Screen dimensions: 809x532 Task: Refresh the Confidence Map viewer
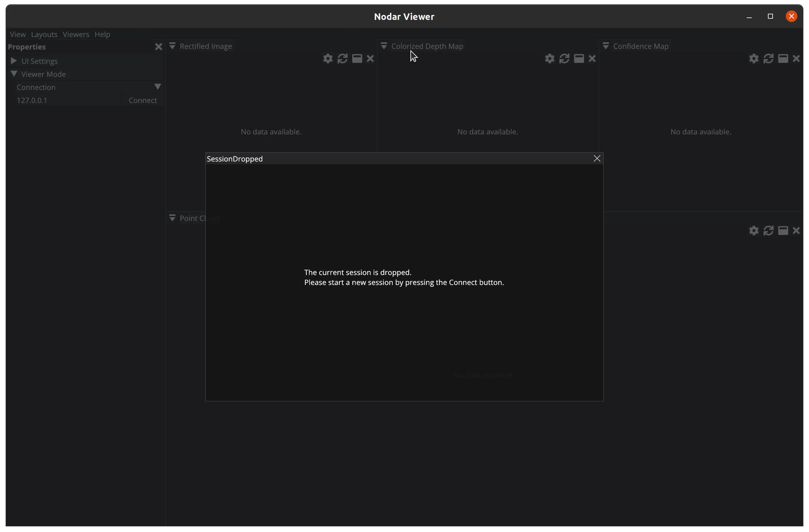768,58
